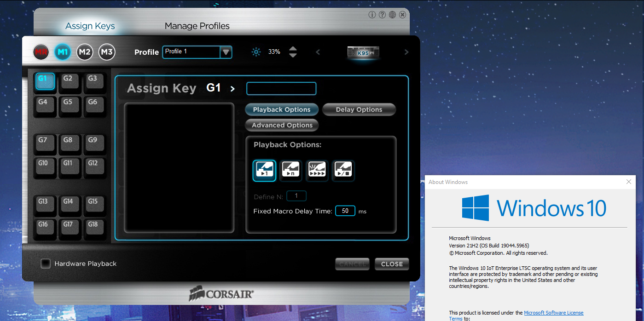Click the macro name input field
Screen dimensions: 644x321
[x=281, y=88]
